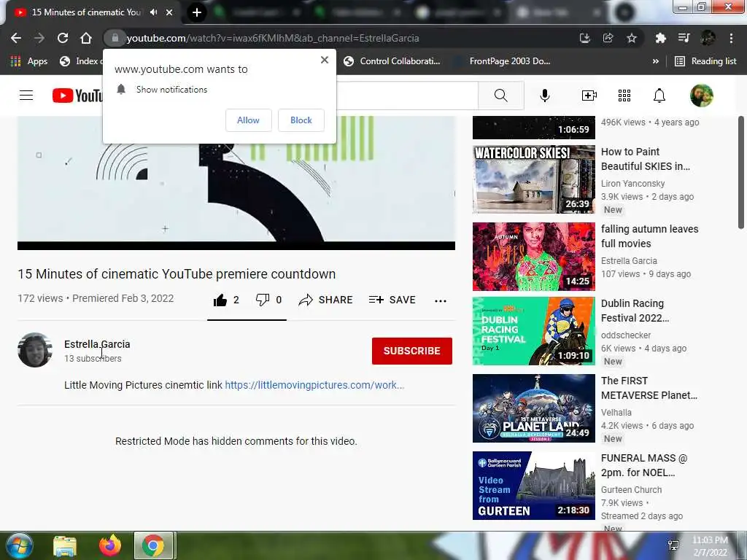Close the notification permission popup
747x560 pixels.
(x=325, y=60)
